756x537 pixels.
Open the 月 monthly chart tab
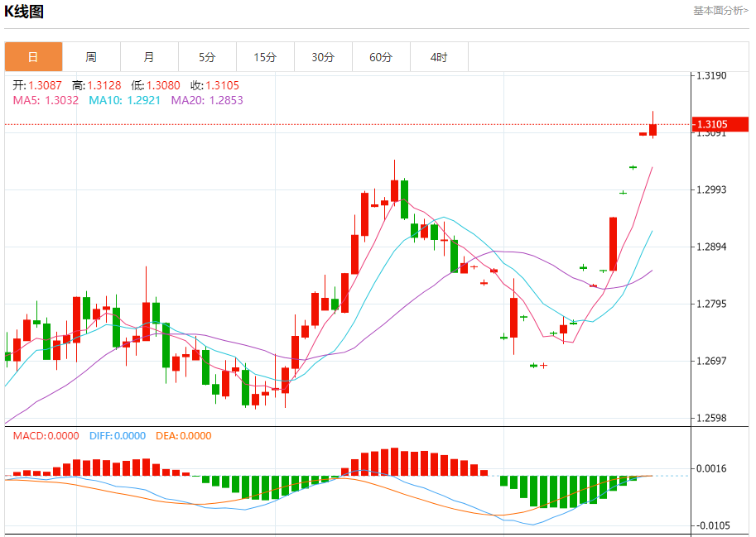(x=149, y=57)
